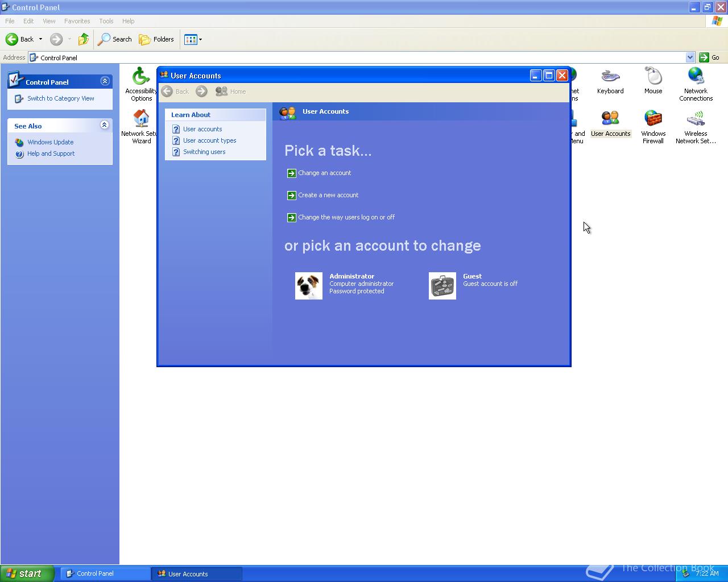This screenshot has height=582, width=728.
Task: Collapse the Control Panel side pane section
Action: click(x=105, y=81)
